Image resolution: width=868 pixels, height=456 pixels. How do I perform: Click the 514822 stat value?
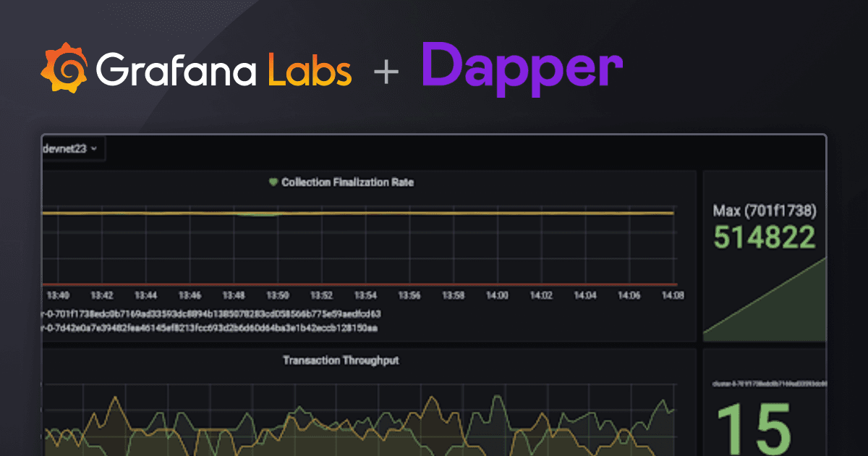point(764,236)
